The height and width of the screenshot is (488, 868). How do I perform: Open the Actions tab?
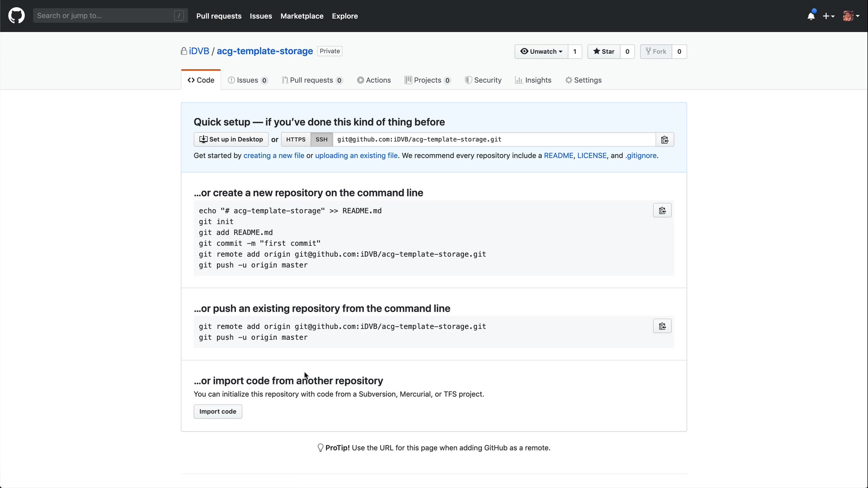374,80
